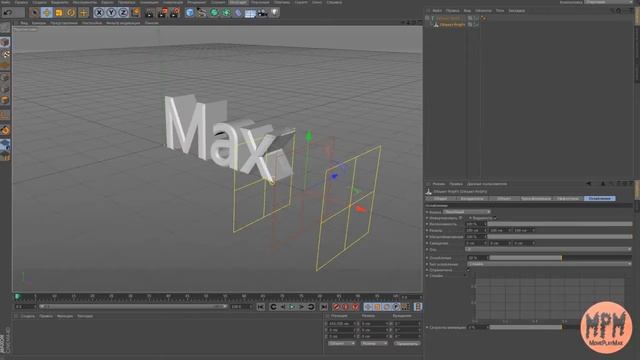640x360 pixels.
Task: Click the coordinate system icon after Z
Action: click(136, 13)
